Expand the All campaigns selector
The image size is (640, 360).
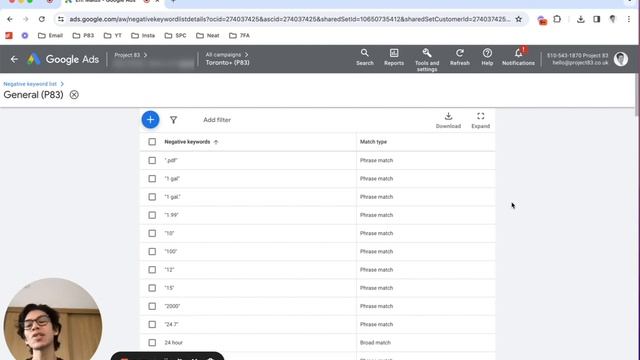(227, 55)
